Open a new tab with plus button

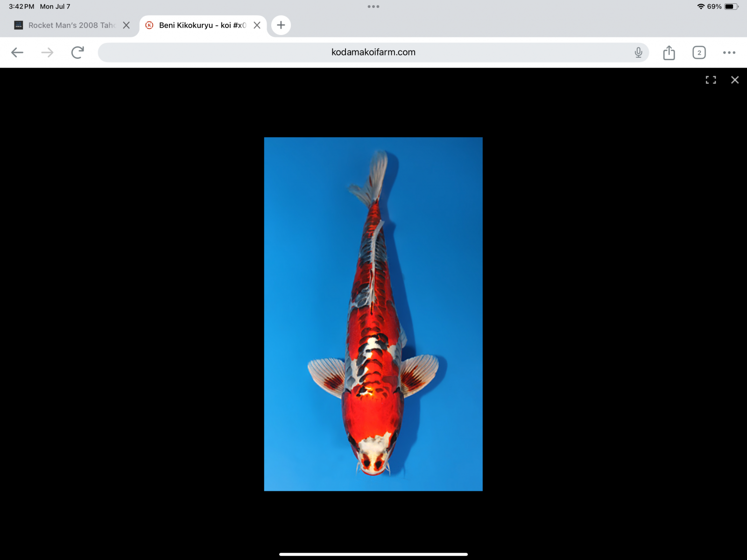281,25
